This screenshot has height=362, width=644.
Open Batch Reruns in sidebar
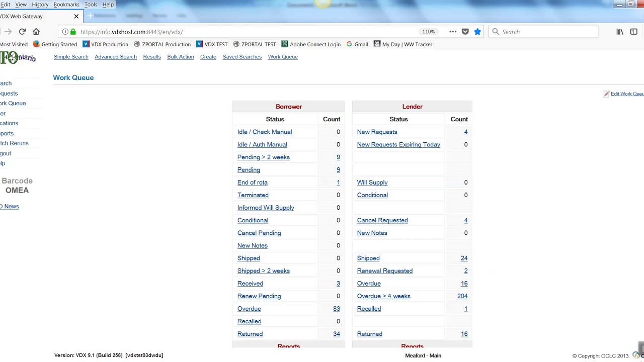[14, 143]
